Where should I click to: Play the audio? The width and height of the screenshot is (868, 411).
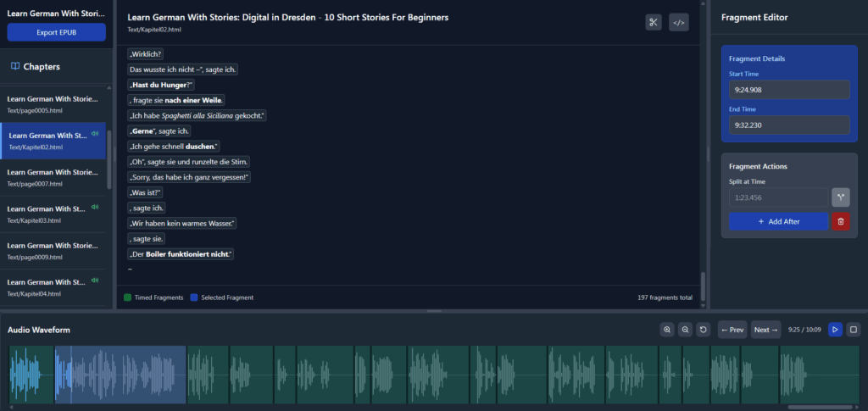tap(835, 330)
